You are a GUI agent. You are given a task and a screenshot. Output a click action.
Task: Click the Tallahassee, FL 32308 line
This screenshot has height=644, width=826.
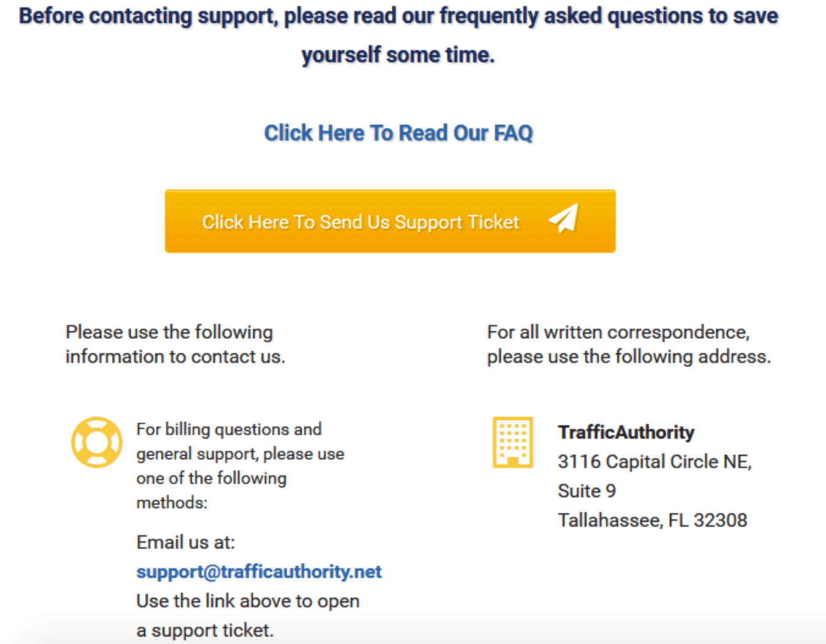pos(652,520)
